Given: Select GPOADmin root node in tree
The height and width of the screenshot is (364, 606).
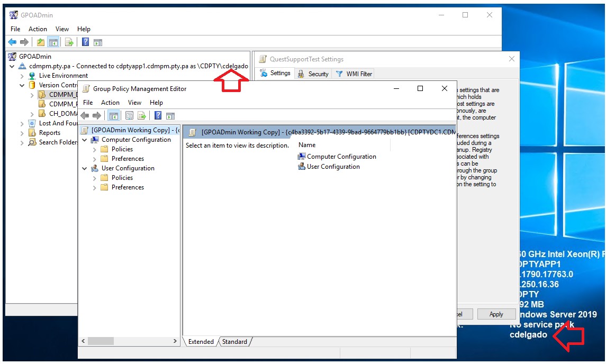Looking at the screenshot, I should coord(35,57).
